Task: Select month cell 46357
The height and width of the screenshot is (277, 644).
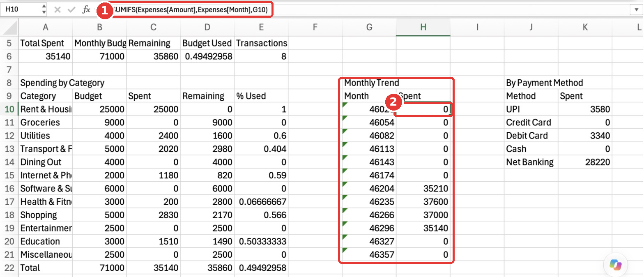Action: point(369,254)
